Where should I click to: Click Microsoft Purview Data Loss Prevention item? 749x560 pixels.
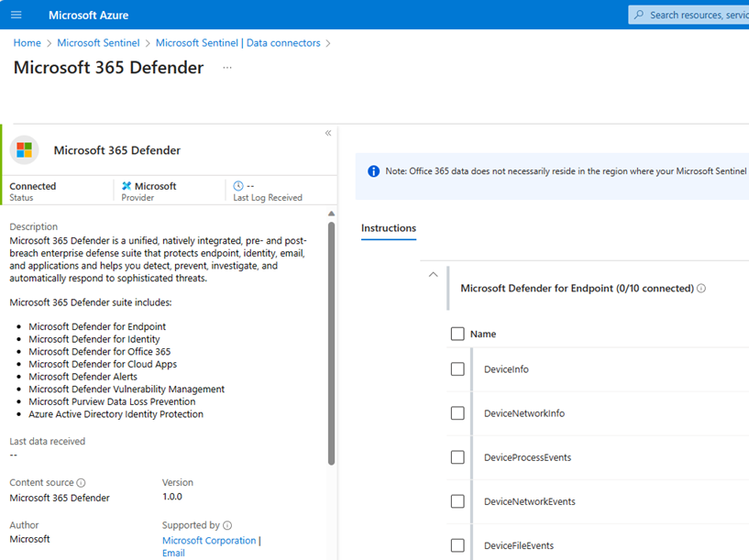point(112,401)
